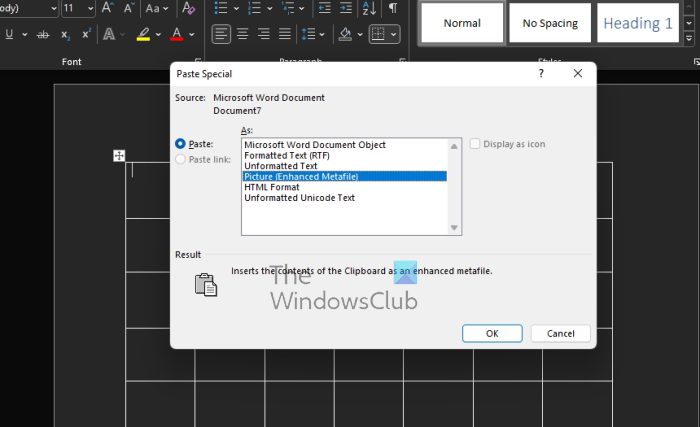Shrink the font size with smaller A icon
This screenshot has width=700, height=427.
coord(129,8)
